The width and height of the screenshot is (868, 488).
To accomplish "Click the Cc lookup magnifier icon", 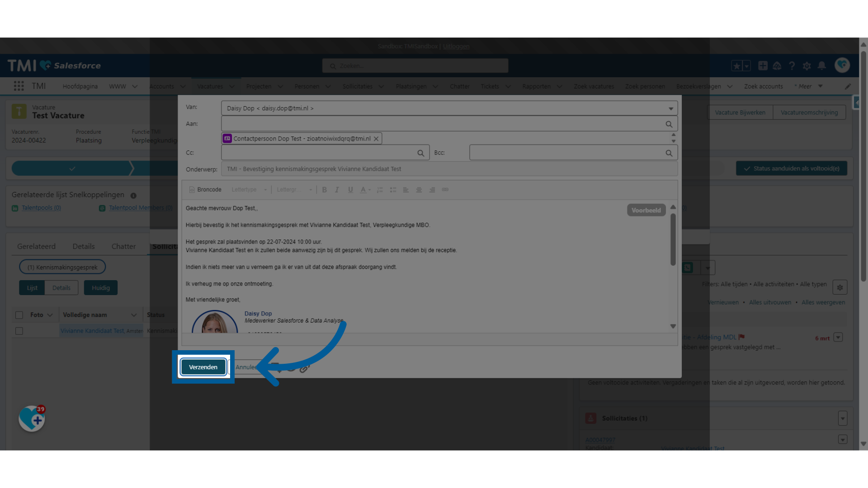I will (420, 153).
